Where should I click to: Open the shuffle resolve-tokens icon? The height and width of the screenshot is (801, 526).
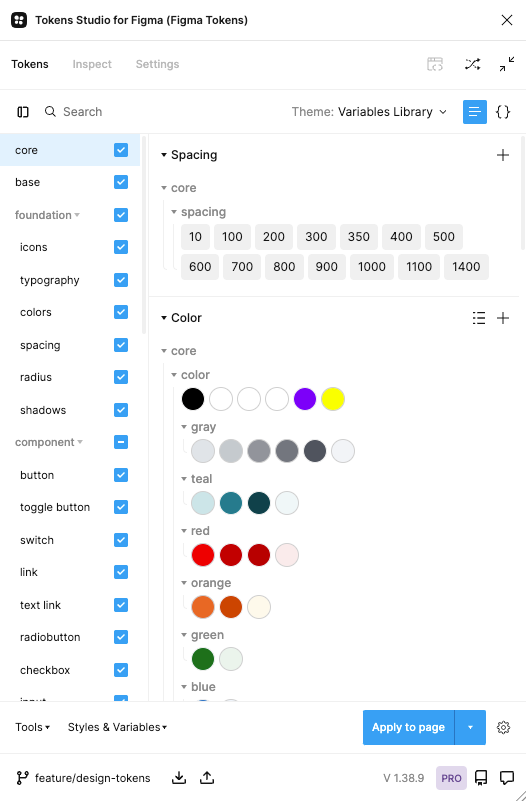(472, 64)
